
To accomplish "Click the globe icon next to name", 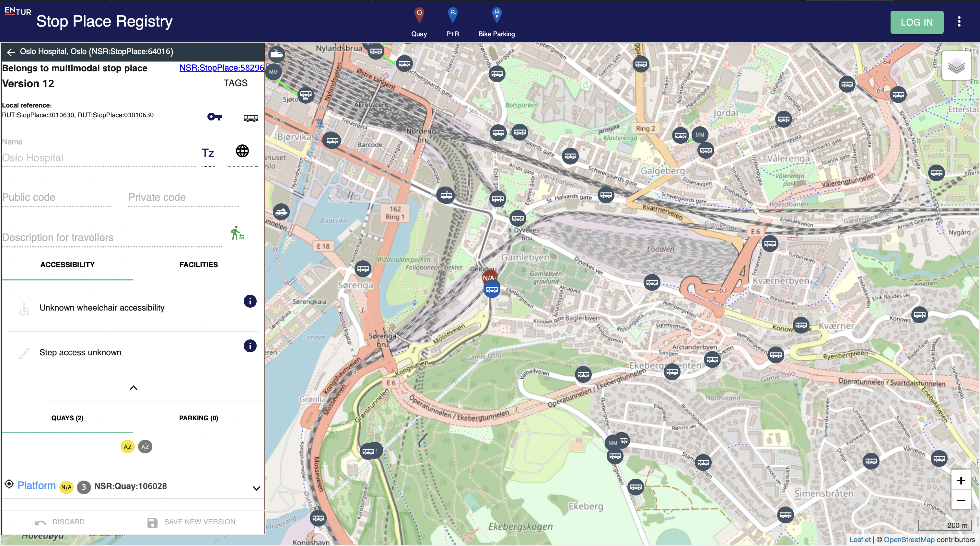I will coord(242,151).
